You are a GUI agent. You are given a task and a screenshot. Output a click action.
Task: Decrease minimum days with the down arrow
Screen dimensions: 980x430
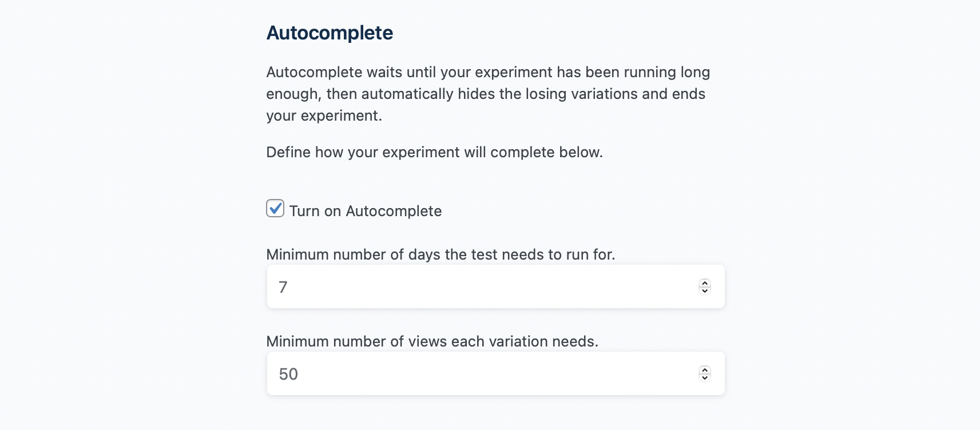coord(705,290)
